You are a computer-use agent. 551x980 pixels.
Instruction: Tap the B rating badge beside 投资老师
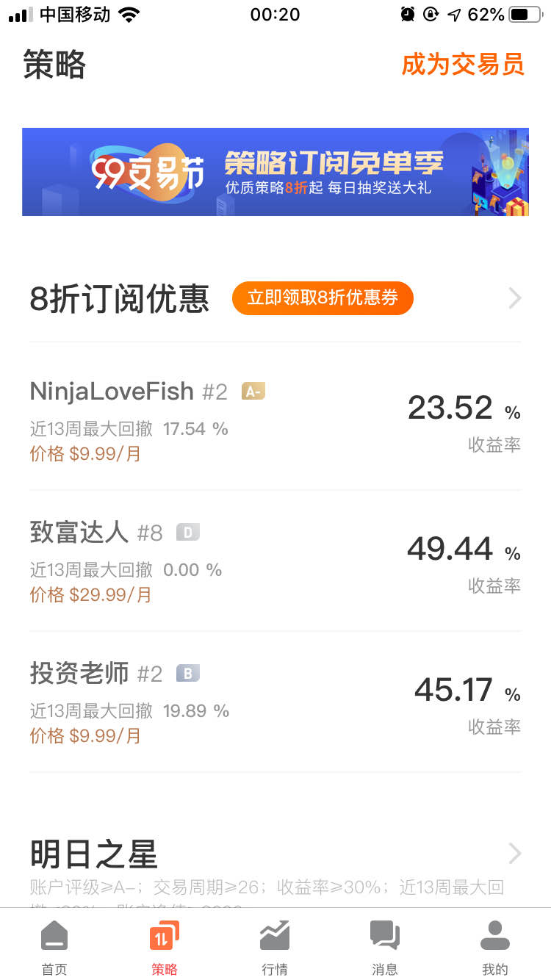pyautogui.click(x=188, y=674)
